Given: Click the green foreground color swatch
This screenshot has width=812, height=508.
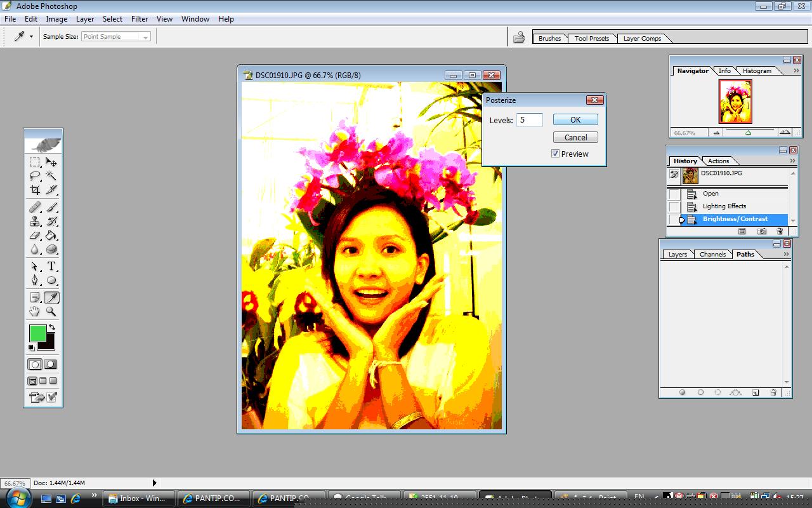Looking at the screenshot, I should pos(36,332).
